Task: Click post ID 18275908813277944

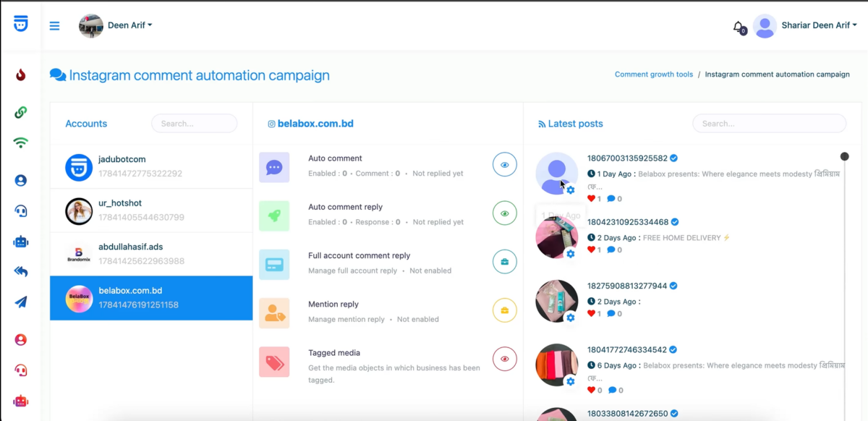Action: coord(628,286)
